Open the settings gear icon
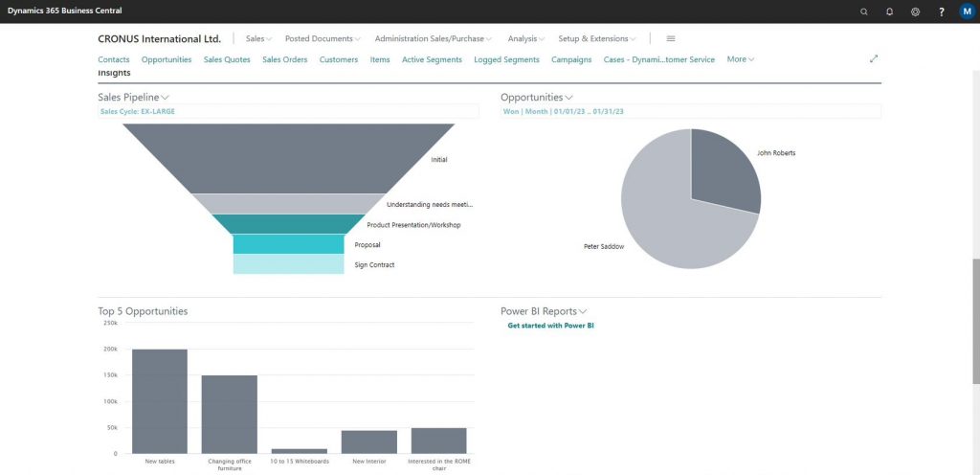Viewport: 980px width, 475px height. click(x=915, y=11)
